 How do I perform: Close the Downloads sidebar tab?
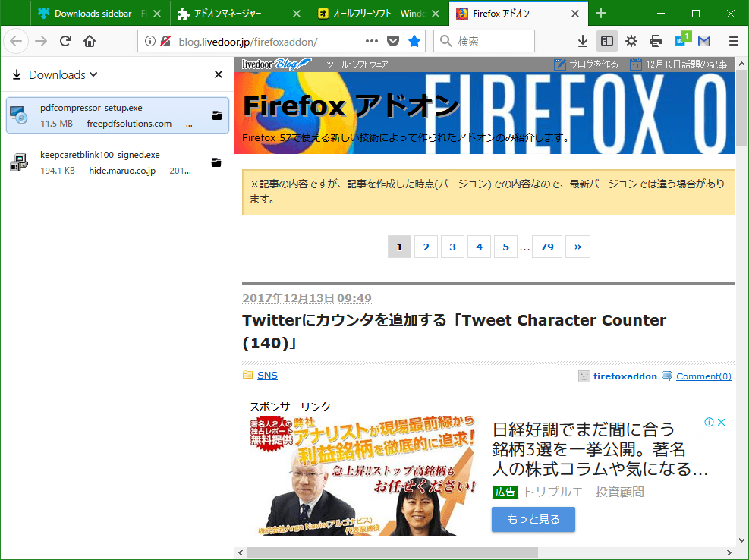157,14
